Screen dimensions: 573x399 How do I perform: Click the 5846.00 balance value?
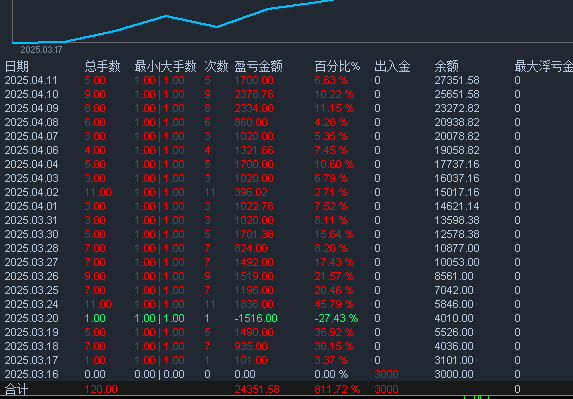pyautogui.click(x=454, y=304)
